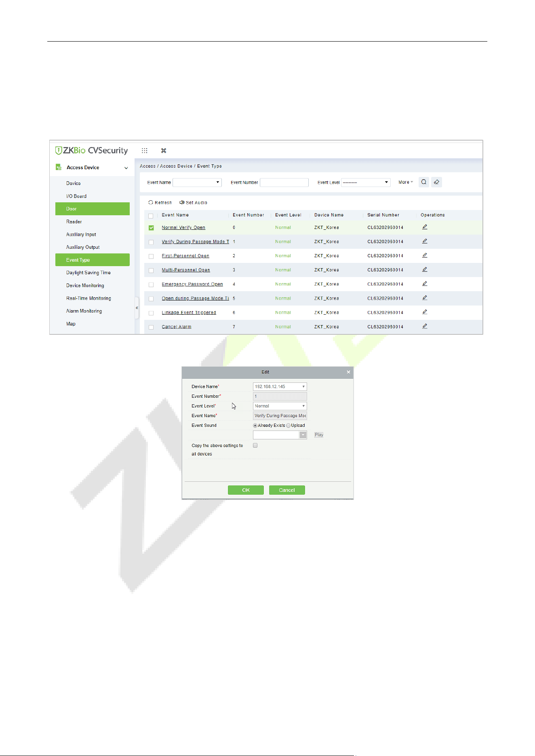Open the Real-Time Monitoring menu item

pos(88,298)
